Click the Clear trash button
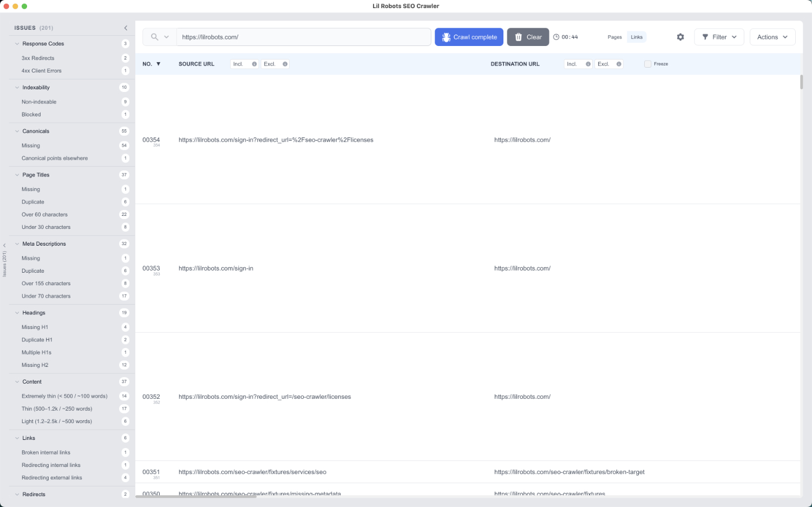 tap(528, 37)
